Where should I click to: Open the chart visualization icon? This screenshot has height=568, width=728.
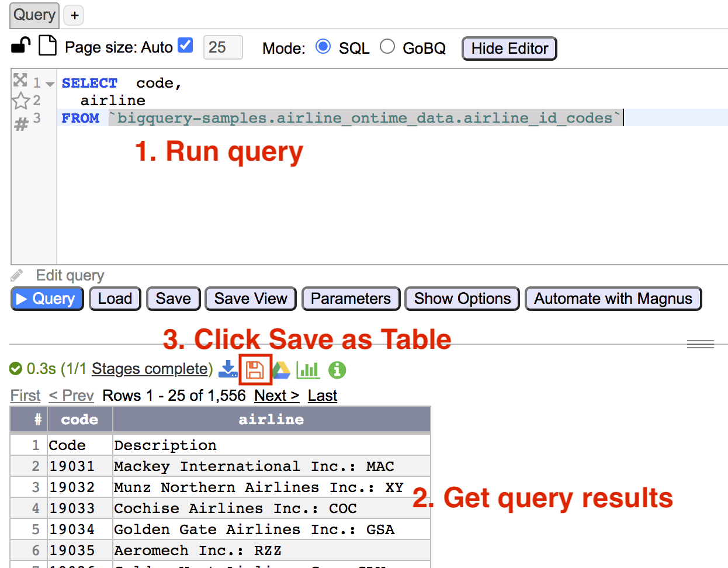pyautogui.click(x=308, y=370)
